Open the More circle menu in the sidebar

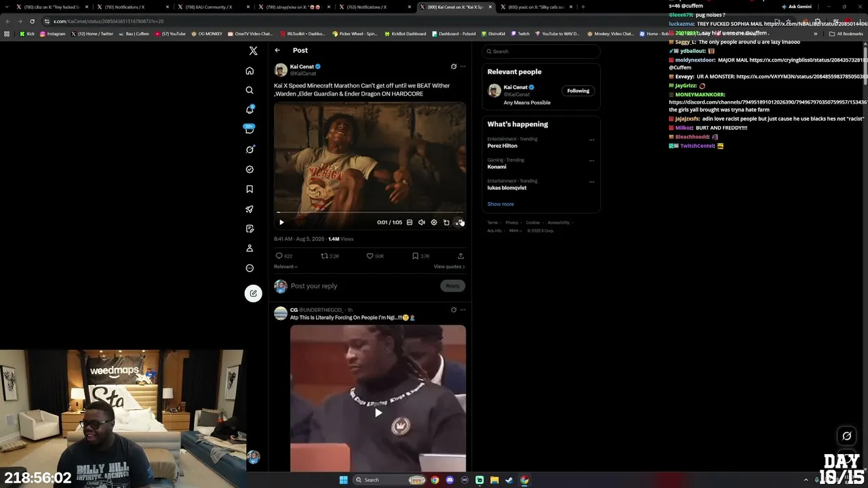pyautogui.click(x=250, y=268)
